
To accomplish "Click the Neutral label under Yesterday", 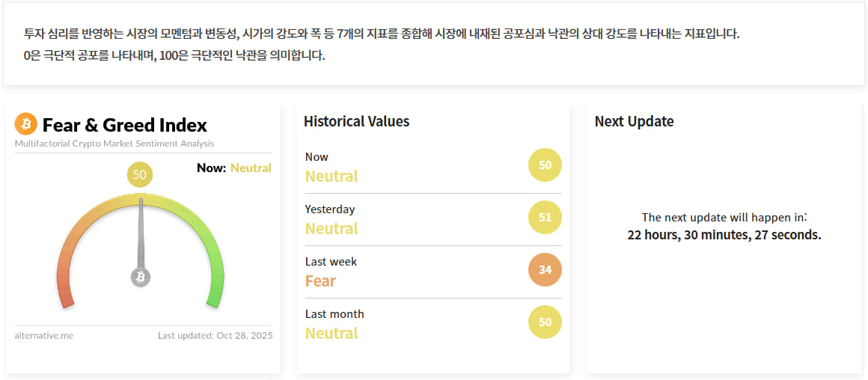I will point(331,229).
